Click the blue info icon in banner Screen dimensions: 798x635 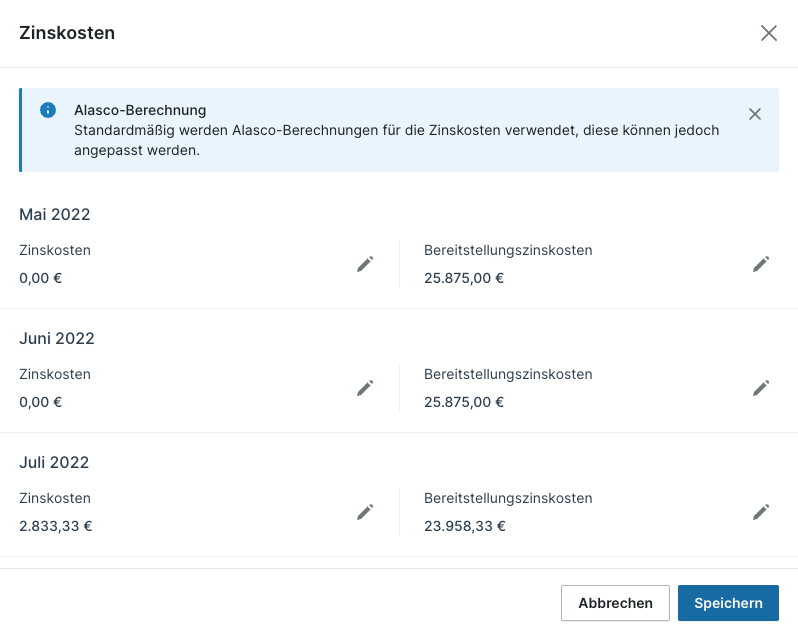(48, 110)
